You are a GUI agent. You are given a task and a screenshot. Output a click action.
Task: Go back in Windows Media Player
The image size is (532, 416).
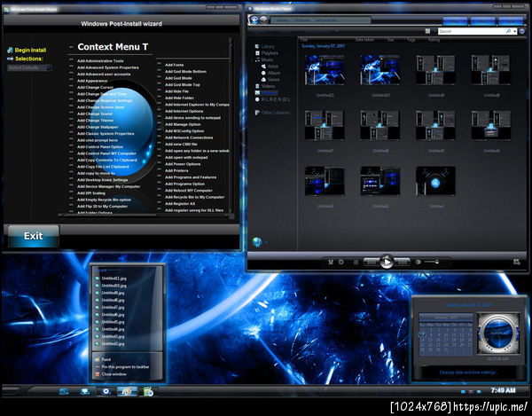click(x=254, y=20)
